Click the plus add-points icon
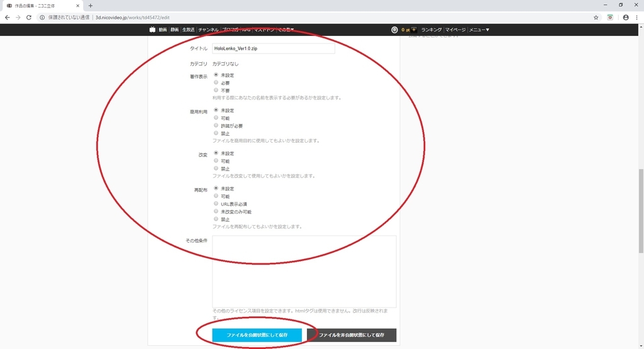Viewport: 644px width, 349px height. (414, 30)
